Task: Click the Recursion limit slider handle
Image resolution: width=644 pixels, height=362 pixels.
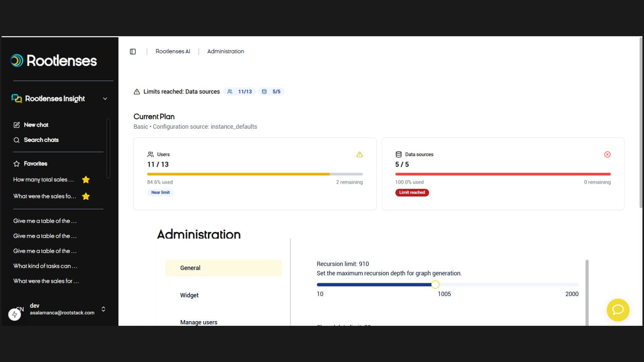Action: pos(435,285)
